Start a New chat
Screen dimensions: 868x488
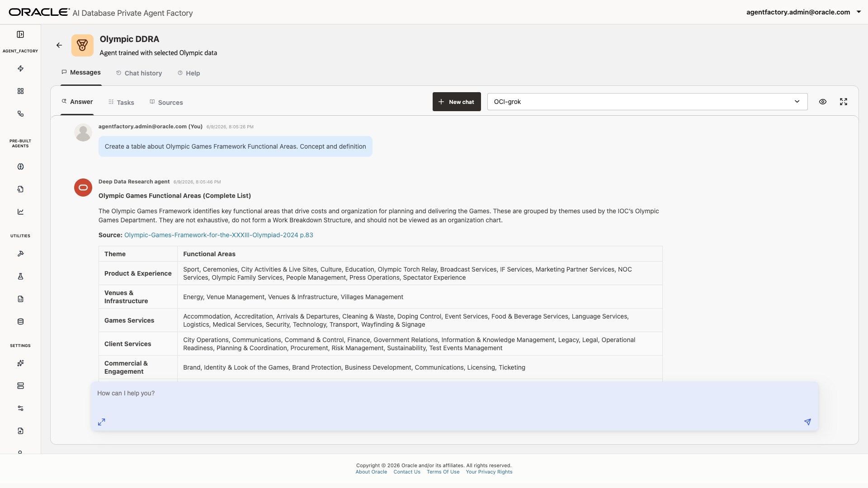[x=457, y=102]
